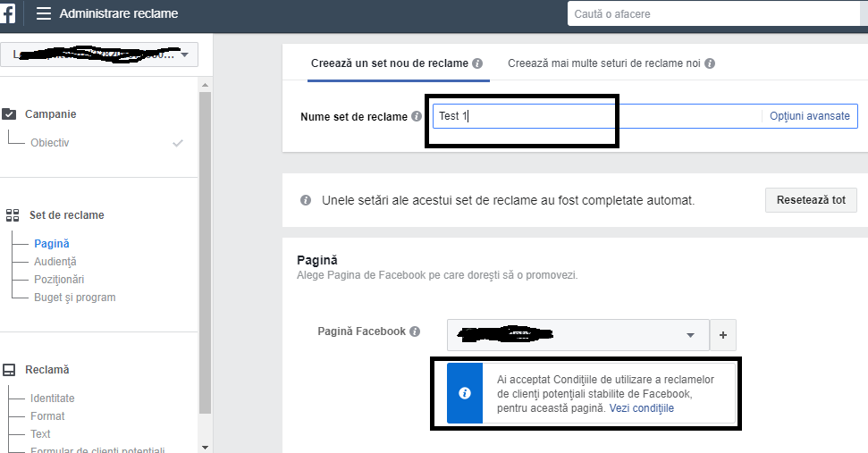Click info icon beside Nume set de reclame
Image resolution: width=868 pixels, height=453 pixels.
pyautogui.click(x=416, y=117)
